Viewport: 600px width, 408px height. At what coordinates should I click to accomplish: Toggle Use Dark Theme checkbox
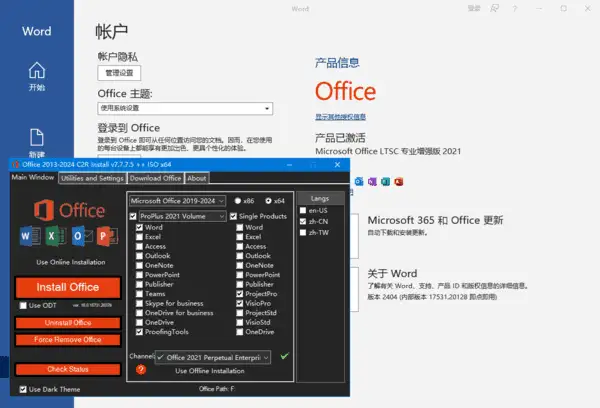coord(23,389)
